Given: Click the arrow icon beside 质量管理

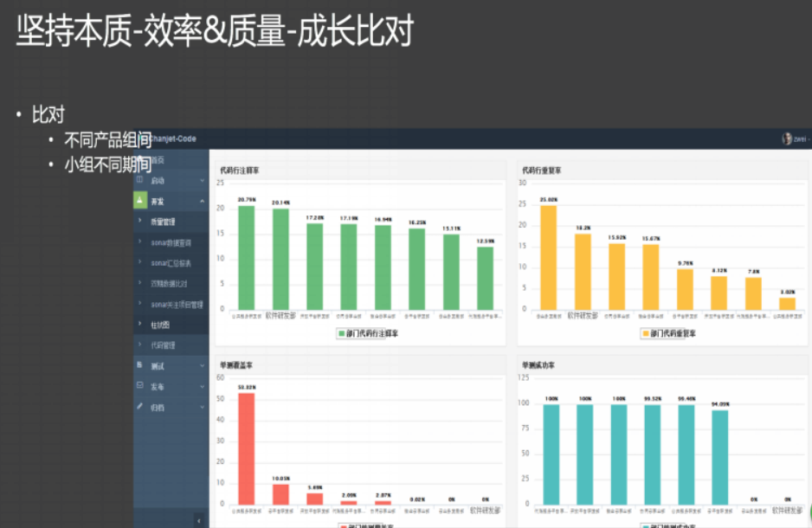Looking at the screenshot, I should tap(140, 221).
